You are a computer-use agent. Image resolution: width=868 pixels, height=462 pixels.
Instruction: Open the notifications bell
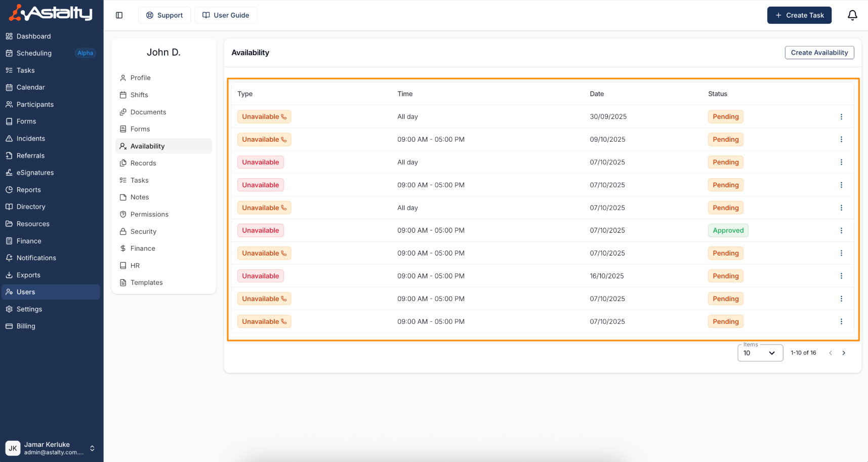(x=852, y=15)
